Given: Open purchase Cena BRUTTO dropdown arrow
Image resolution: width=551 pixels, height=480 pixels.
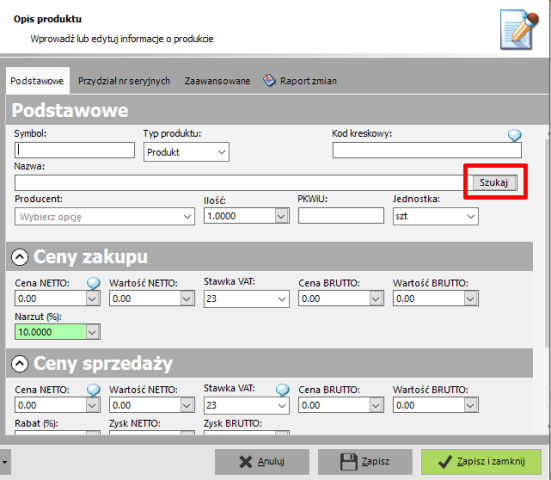Looking at the screenshot, I should [x=376, y=299].
